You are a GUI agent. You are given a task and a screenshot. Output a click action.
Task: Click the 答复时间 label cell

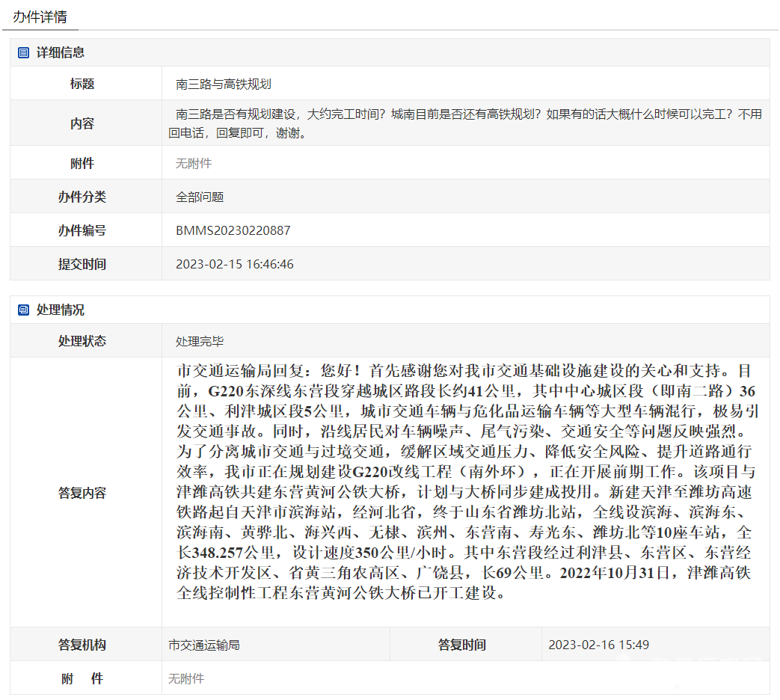click(x=462, y=645)
